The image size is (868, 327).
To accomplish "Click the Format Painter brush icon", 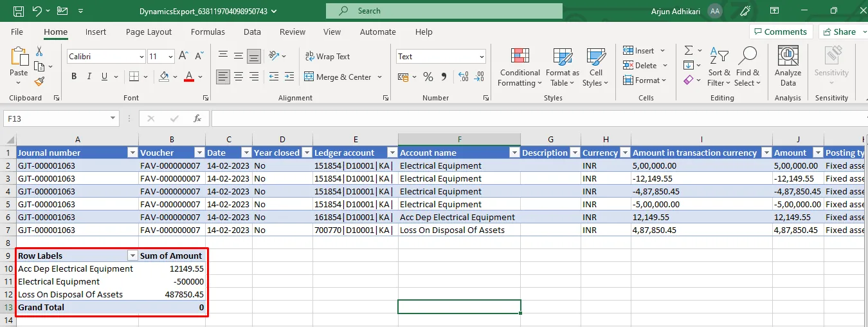I will pyautogui.click(x=39, y=82).
